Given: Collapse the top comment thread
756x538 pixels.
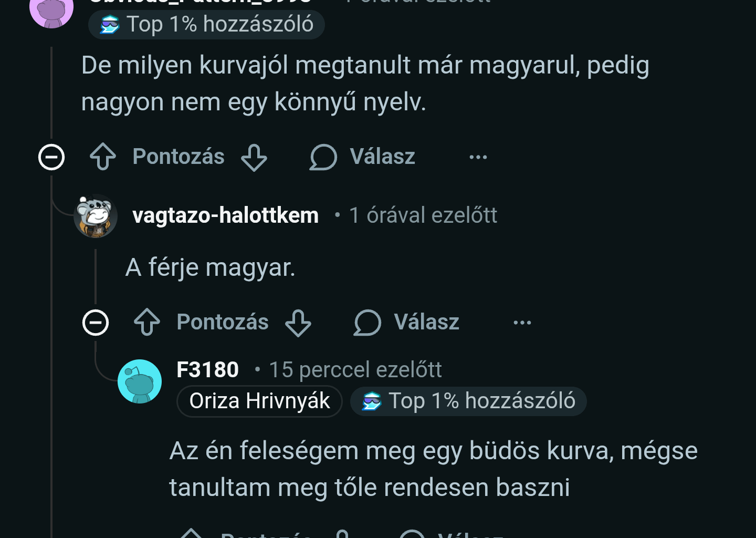Looking at the screenshot, I should click(x=51, y=156).
